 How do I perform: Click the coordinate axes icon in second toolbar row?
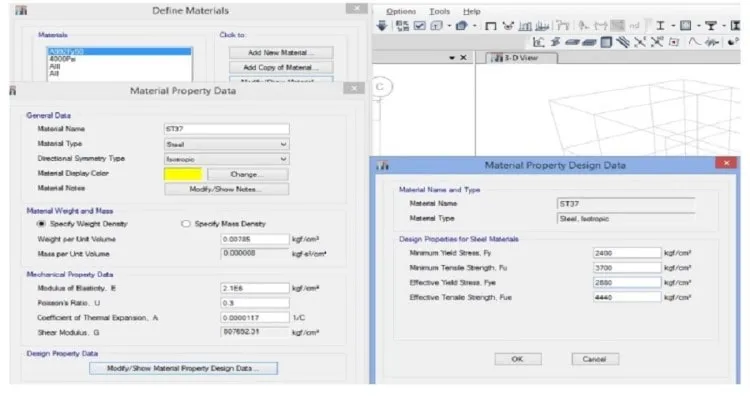(x=538, y=42)
